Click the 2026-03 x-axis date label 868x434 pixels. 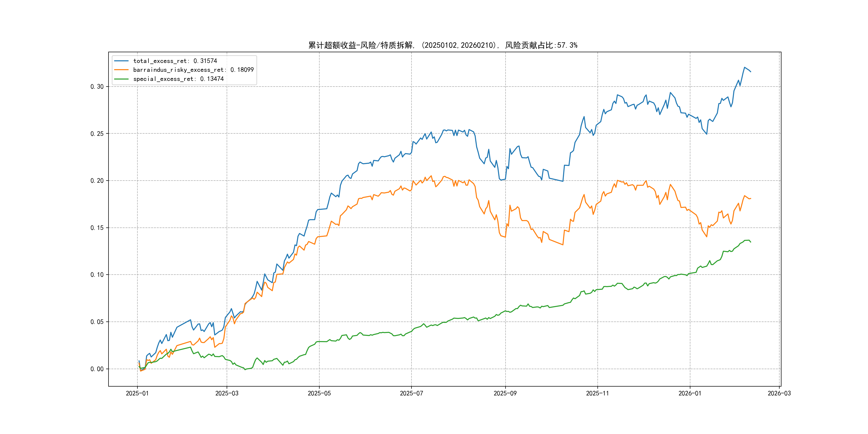tap(779, 393)
